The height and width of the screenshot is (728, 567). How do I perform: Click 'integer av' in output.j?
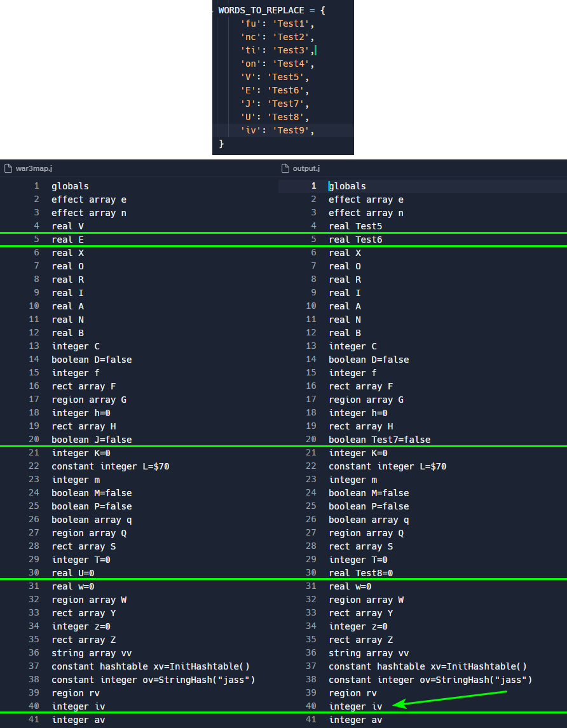tap(355, 720)
